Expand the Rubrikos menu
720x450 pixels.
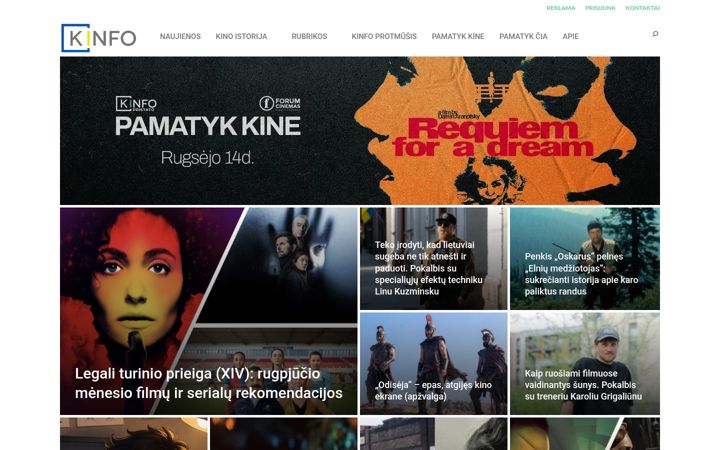[309, 36]
